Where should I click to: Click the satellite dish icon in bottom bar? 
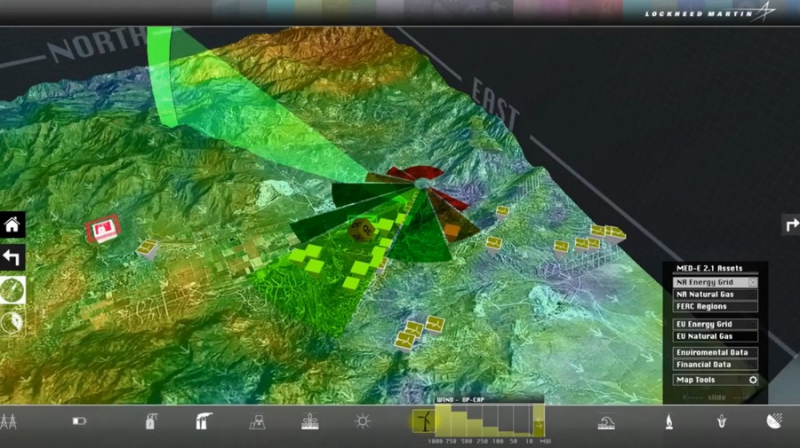(773, 421)
